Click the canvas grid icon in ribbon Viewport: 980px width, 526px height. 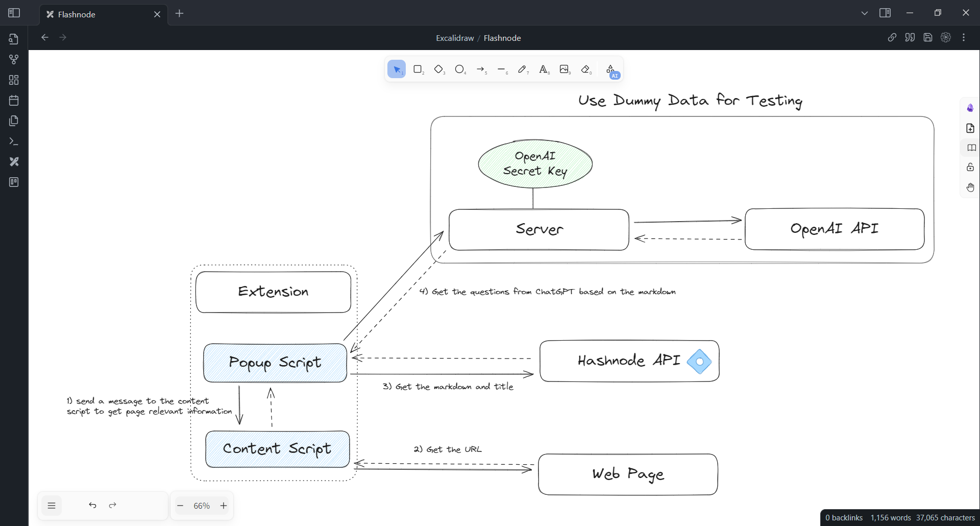pyautogui.click(x=14, y=80)
